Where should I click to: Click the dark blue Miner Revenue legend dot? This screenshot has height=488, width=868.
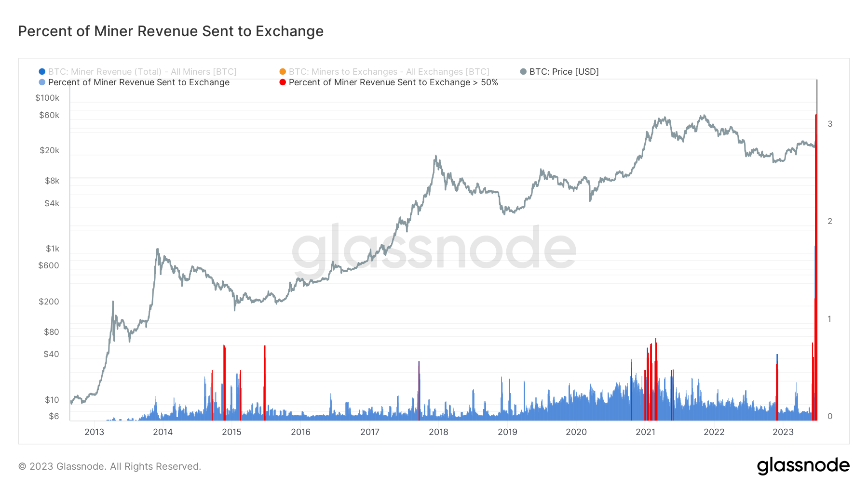pyautogui.click(x=42, y=72)
